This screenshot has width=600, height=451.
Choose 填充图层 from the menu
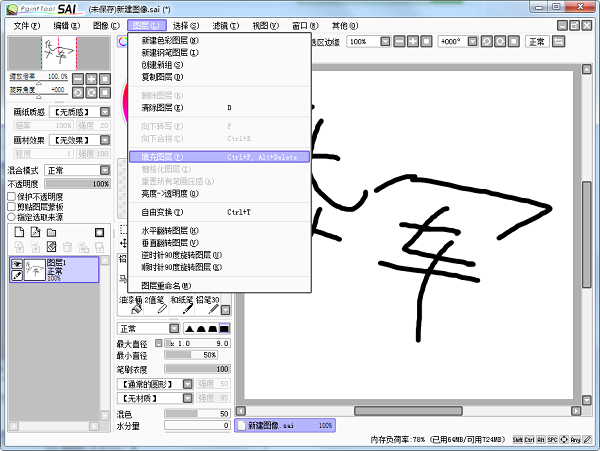(219, 157)
